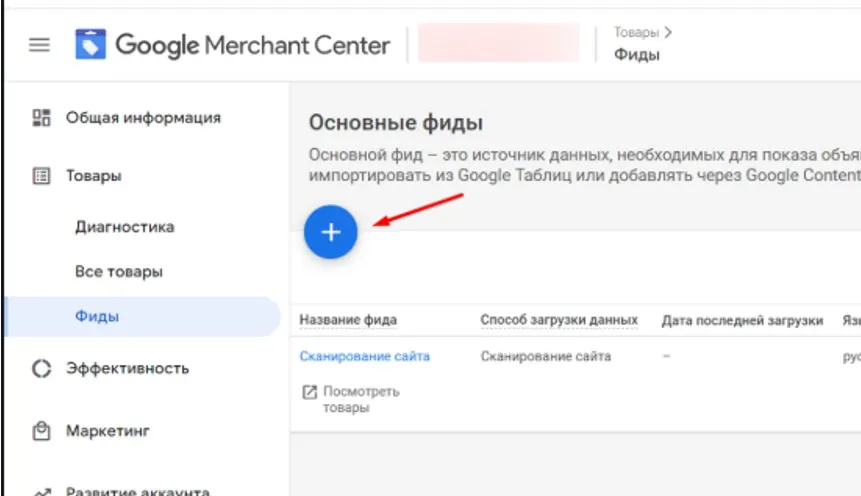Open the Товары sidebar section
This screenshot has width=861, height=496.
point(94,176)
